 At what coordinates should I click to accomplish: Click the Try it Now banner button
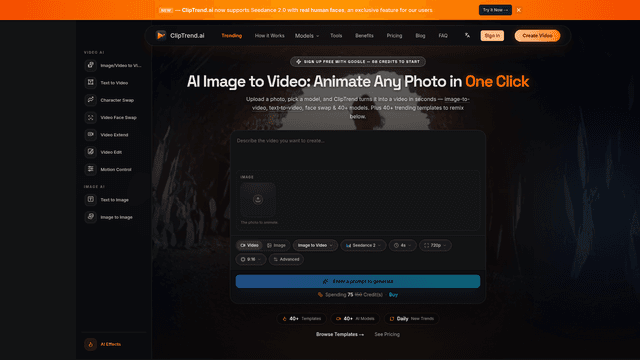pyautogui.click(x=495, y=10)
